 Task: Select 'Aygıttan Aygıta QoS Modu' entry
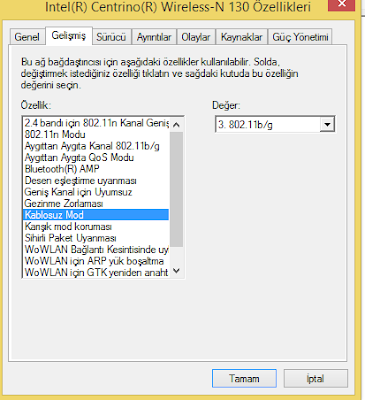tap(96, 157)
